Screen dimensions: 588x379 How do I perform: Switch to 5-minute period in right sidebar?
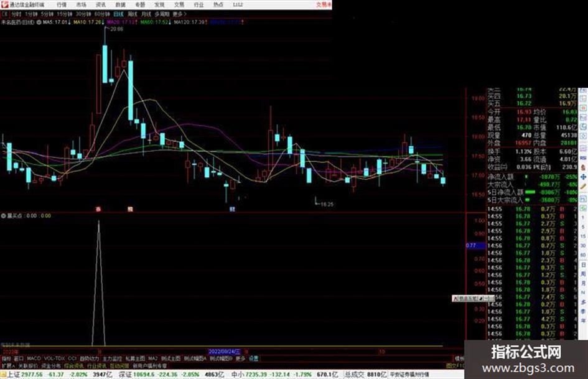click(583, 227)
